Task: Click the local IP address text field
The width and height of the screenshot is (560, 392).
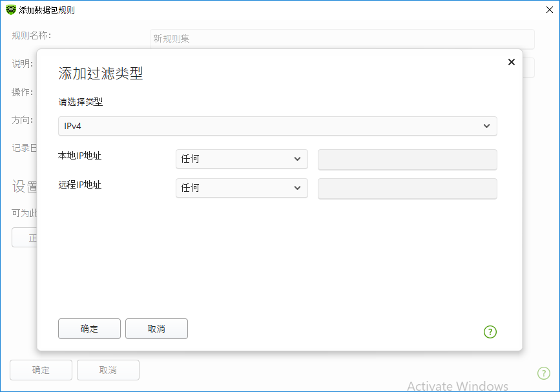Action: tap(407, 159)
